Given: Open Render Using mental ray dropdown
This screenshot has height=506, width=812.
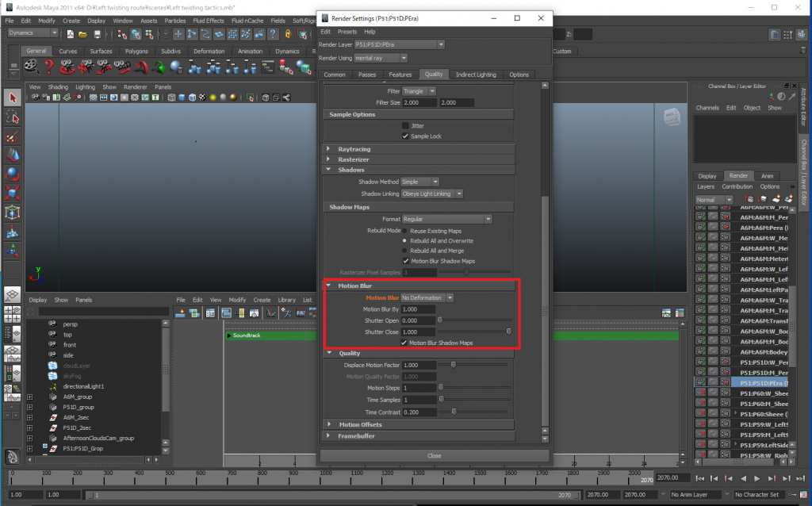Looking at the screenshot, I should 381,58.
